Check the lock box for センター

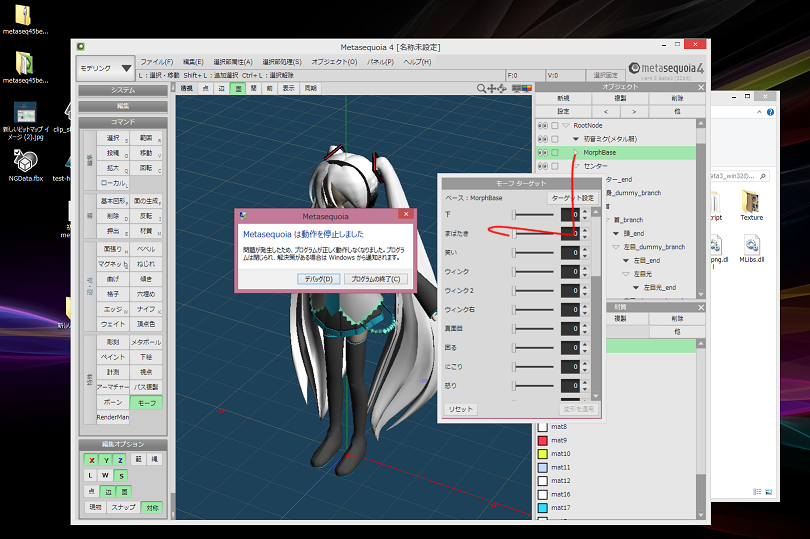[555, 166]
